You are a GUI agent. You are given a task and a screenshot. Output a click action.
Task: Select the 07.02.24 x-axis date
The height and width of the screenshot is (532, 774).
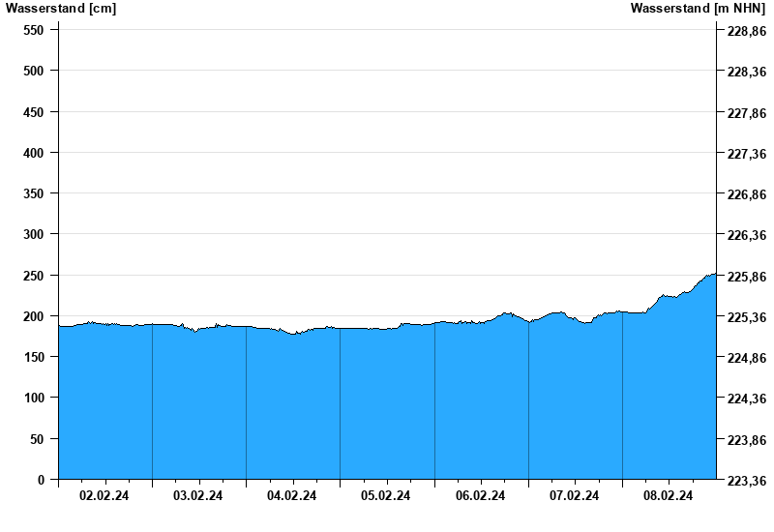click(575, 496)
